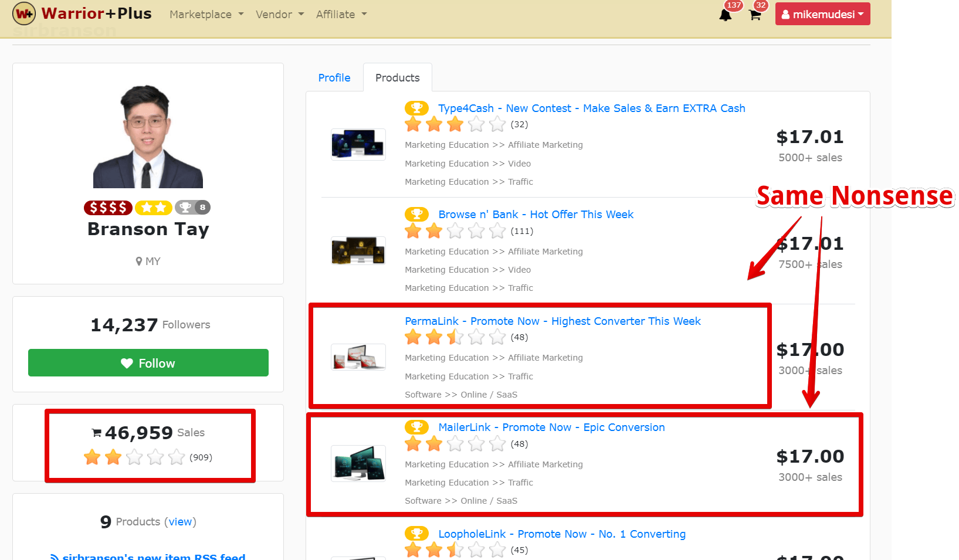Click the star rating under Browse n' Bank
The height and width of the screenshot is (560, 959).
click(x=455, y=231)
